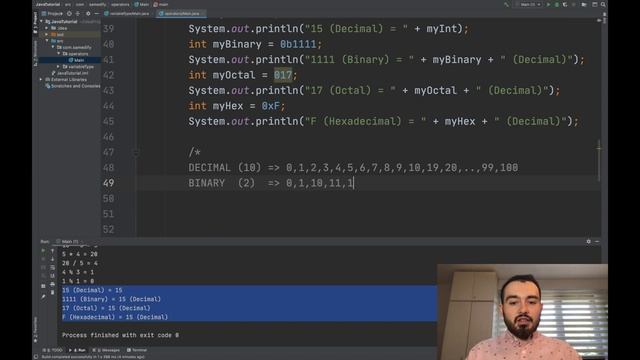
Task: Click the locate target icon in Project panel
Action: pos(69,13)
